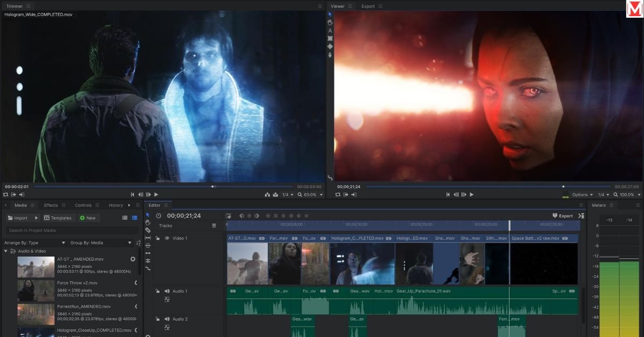Open the Tracks options menu
644x337 pixels.
click(x=214, y=226)
